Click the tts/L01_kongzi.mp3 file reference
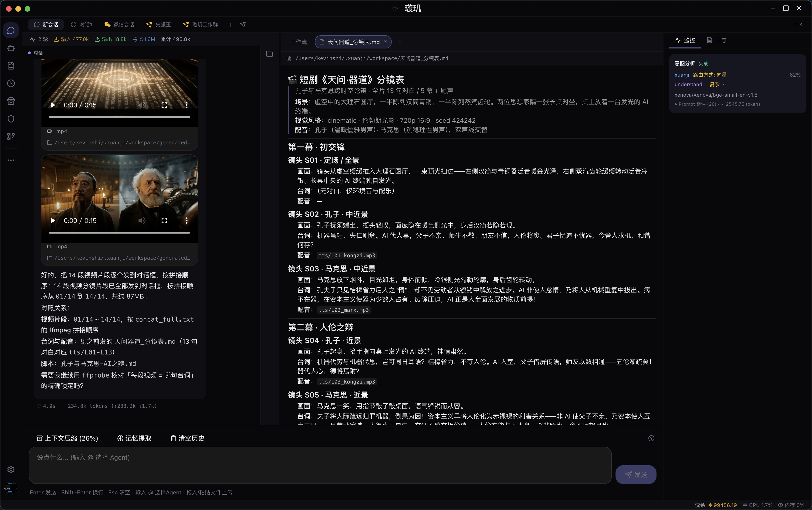 347,255
